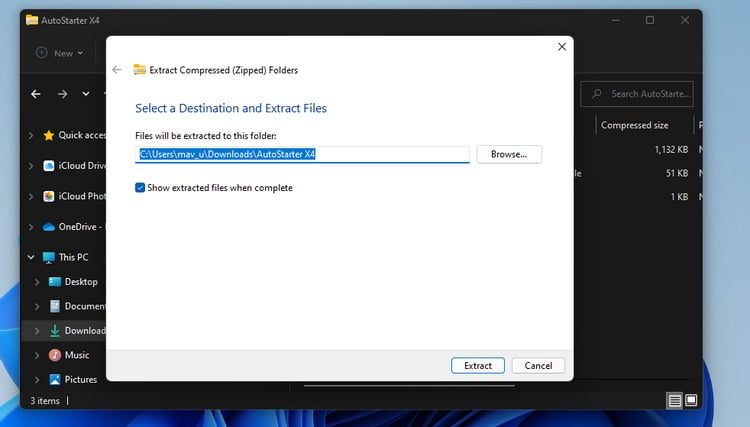Click the 1 KB file size cell
The width and height of the screenshot is (750, 427).
[679, 197]
